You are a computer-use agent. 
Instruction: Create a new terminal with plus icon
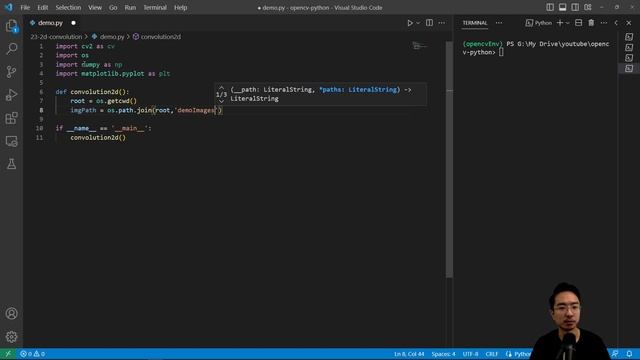point(560,23)
